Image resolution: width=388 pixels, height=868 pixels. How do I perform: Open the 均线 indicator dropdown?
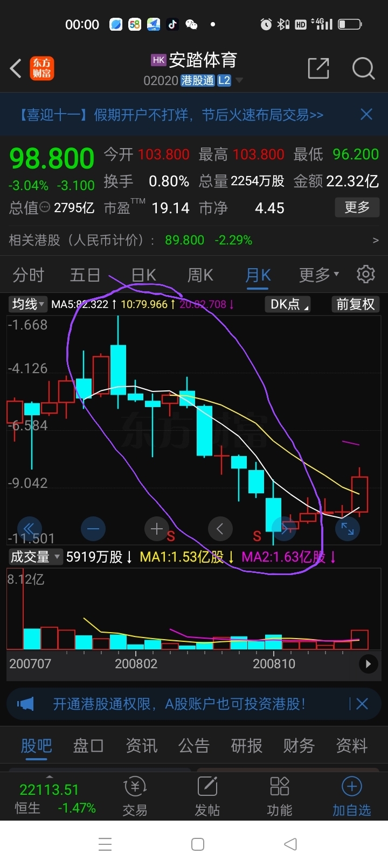(x=28, y=304)
